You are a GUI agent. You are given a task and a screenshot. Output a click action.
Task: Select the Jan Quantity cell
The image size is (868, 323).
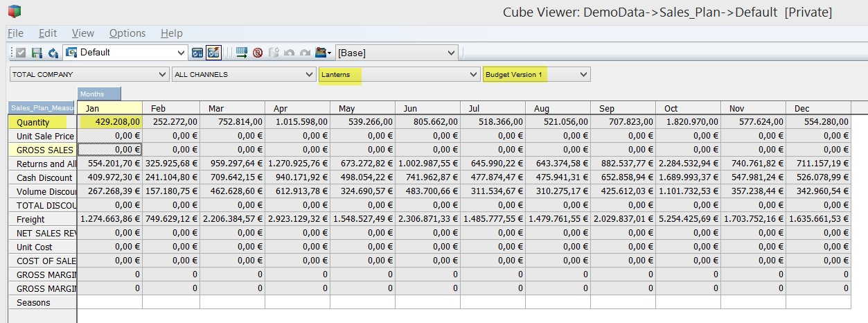click(x=110, y=122)
